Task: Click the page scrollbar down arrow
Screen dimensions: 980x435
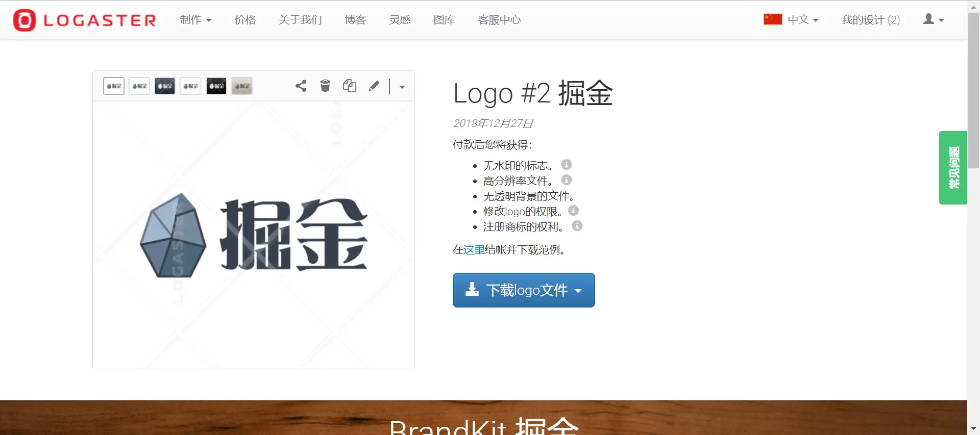Action: click(973, 428)
